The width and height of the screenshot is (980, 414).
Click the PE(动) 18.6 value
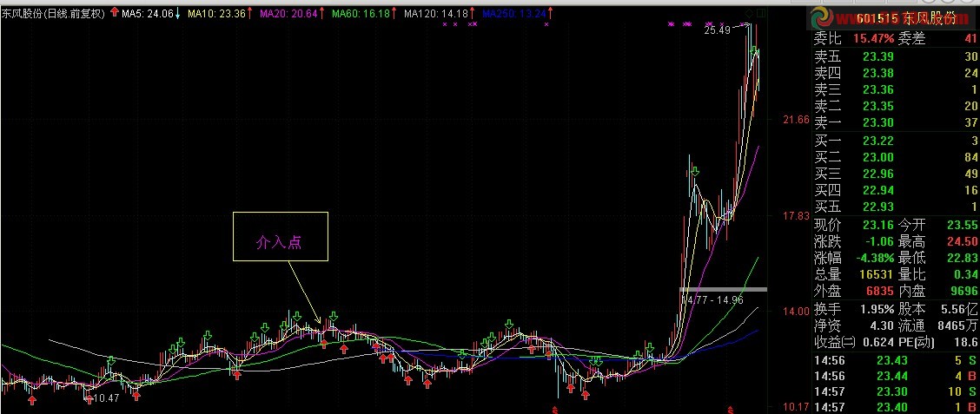(965, 342)
